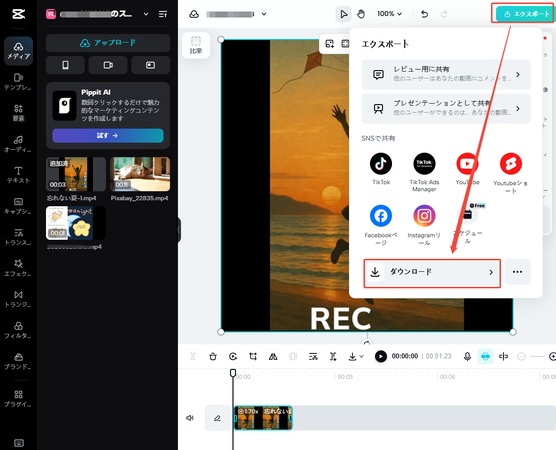
Task: Click the transcript-based editing toolbar icon
Action: [313, 356]
